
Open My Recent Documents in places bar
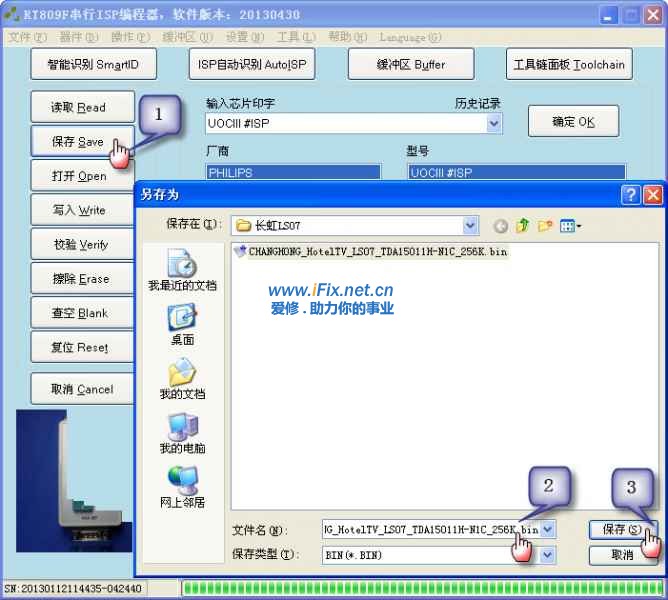pyautogui.click(x=182, y=270)
